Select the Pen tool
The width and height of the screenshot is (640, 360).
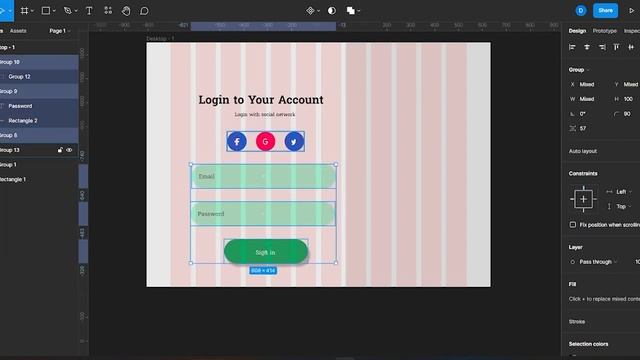(x=68, y=11)
